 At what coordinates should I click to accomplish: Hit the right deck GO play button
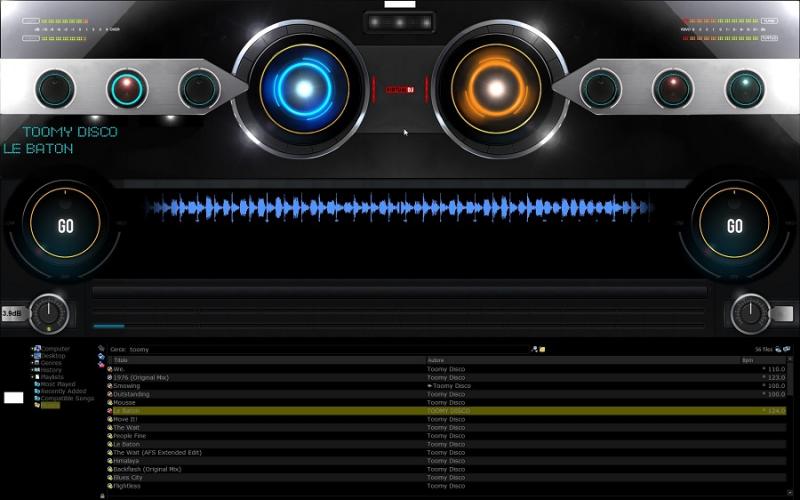[734, 223]
